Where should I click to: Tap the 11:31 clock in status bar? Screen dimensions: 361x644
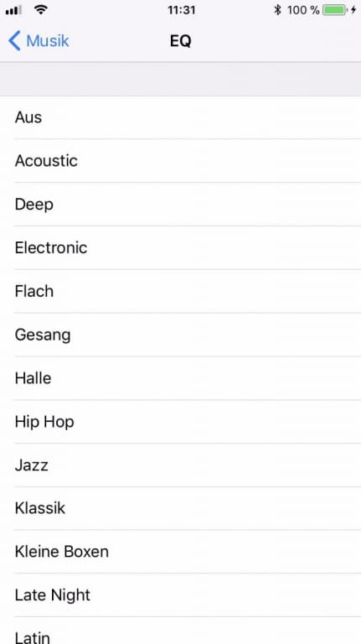point(181,10)
